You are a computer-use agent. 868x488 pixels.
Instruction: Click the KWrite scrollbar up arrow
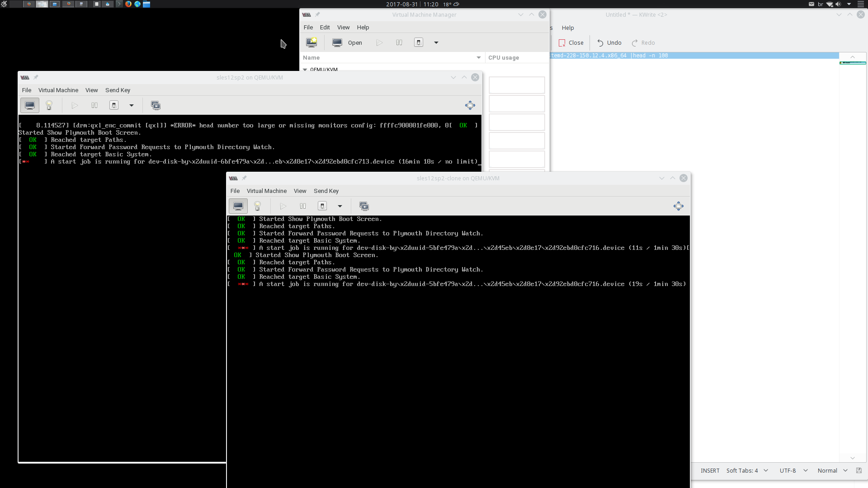(853, 57)
